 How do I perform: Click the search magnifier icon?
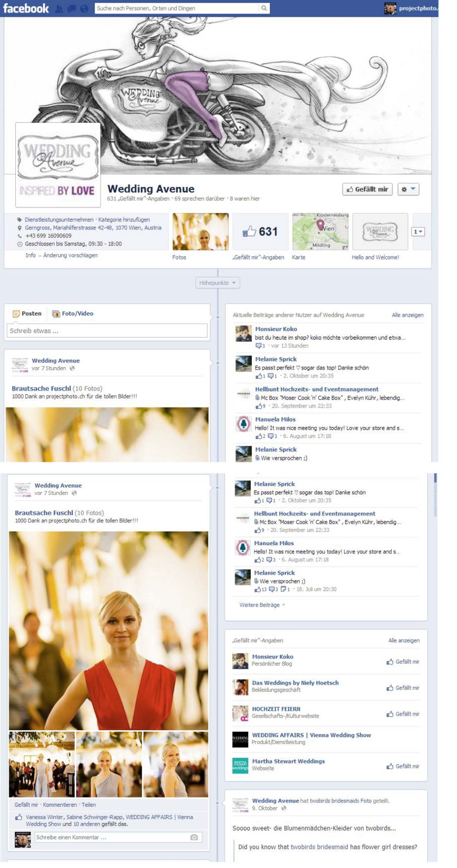click(x=264, y=8)
